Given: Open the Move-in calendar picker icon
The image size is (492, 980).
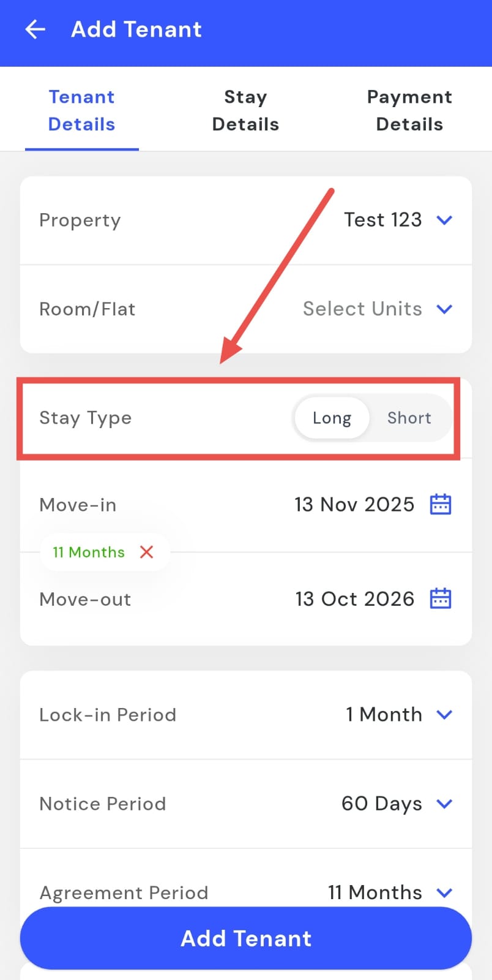Looking at the screenshot, I should (x=441, y=504).
